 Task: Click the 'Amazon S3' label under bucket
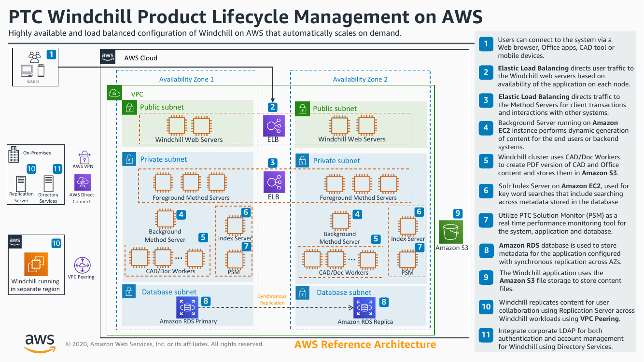point(452,248)
